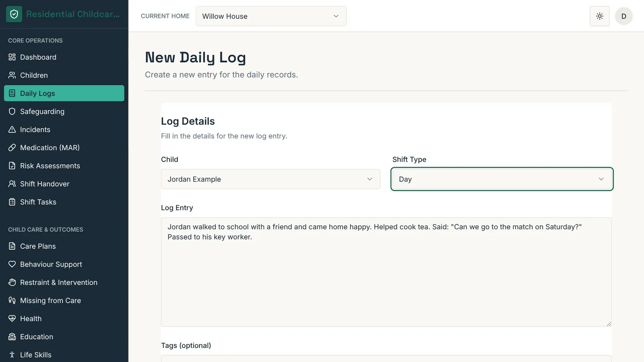Click the Restraint & Intervention hand icon
Image resolution: width=644 pixels, height=362 pixels.
pyautogui.click(x=12, y=282)
